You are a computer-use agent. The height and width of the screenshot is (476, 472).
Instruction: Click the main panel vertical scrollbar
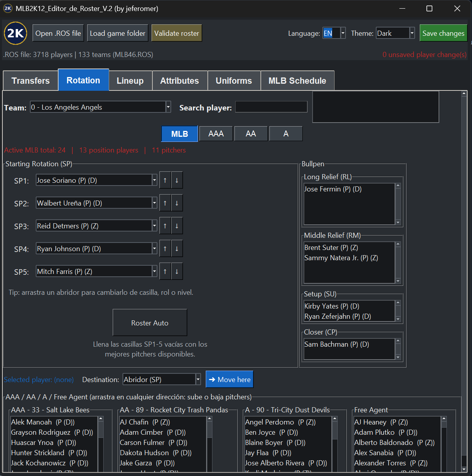pos(464,281)
